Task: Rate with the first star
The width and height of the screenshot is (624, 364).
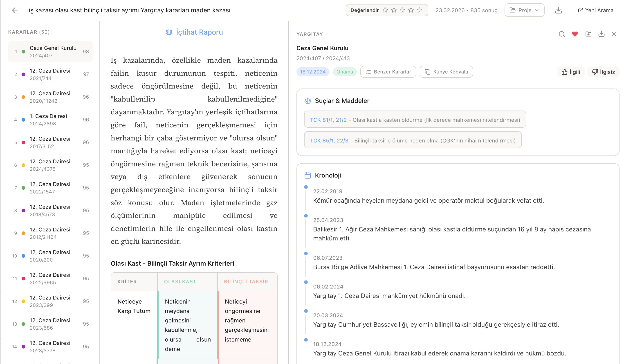Action: [385, 10]
